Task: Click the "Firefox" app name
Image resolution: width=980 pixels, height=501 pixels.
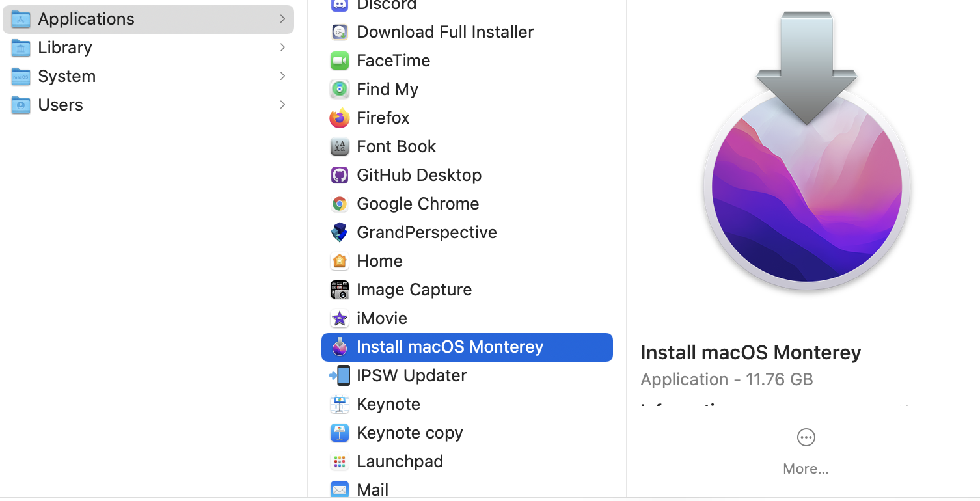Action: coord(383,118)
